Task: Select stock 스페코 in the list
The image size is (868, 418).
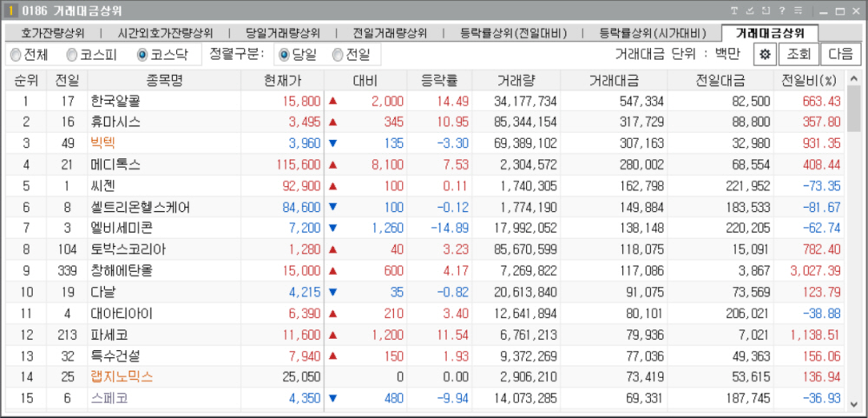Action: click(x=109, y=398)
